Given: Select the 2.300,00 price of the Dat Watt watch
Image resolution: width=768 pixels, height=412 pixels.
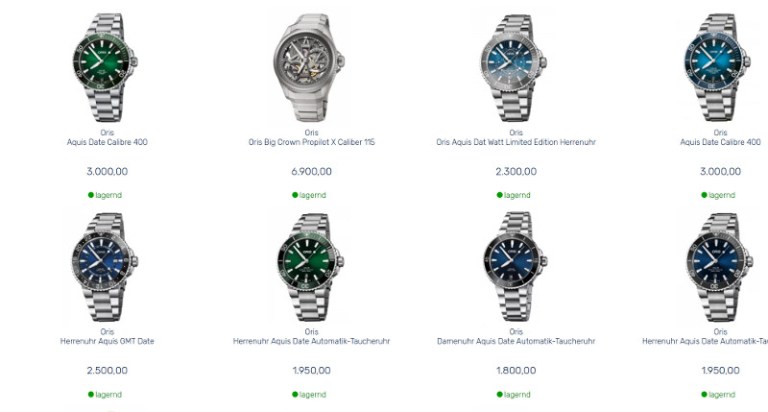Looking at the screenshot, I should tap(516, 171).
